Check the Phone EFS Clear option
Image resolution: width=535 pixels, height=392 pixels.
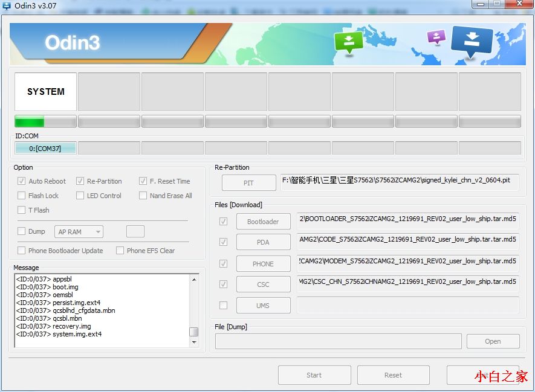[120, 251]
